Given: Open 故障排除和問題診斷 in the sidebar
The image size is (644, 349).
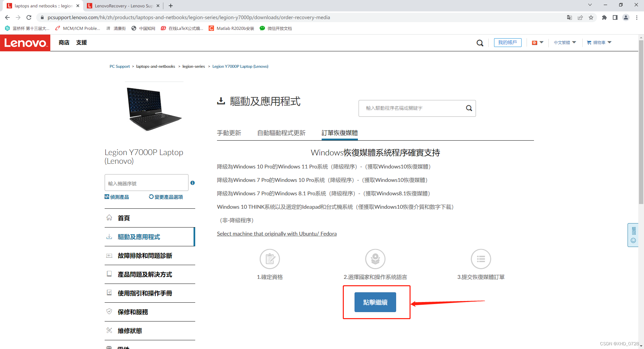Looking at the screenshot, I should click(150, 256).
